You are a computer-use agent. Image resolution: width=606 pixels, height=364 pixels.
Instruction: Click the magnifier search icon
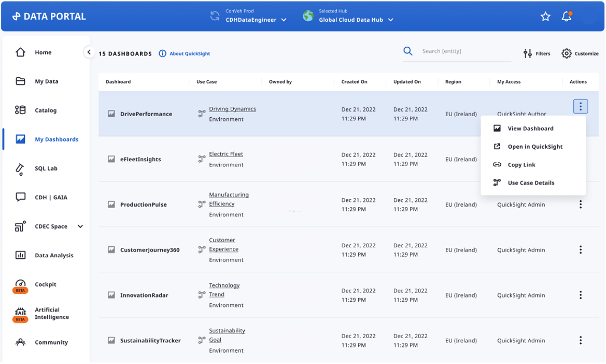(408, 51)
